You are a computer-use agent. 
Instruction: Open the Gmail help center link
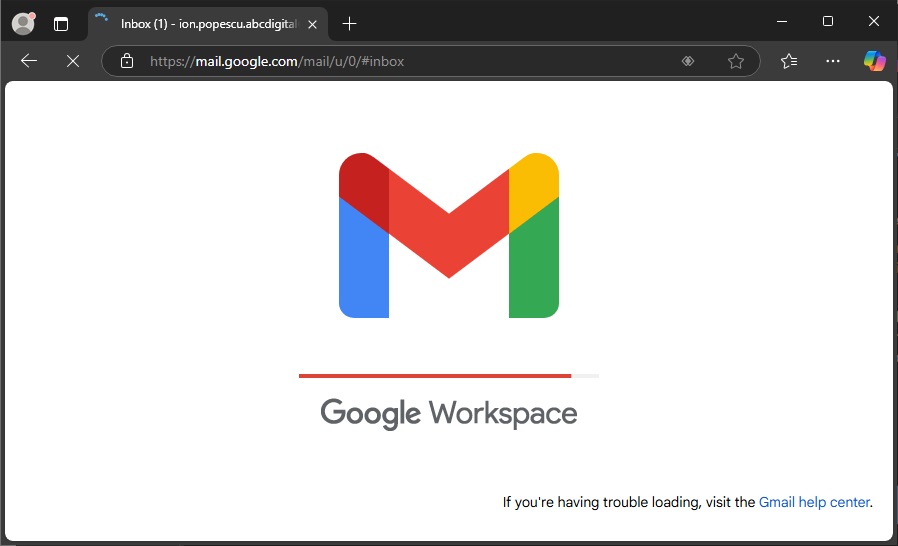814,502
